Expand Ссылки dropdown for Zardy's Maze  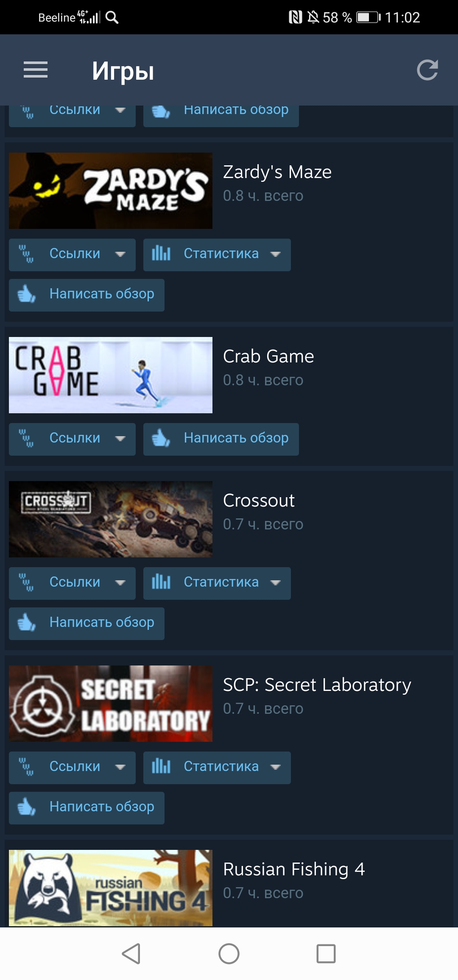(x=72, y=255)
